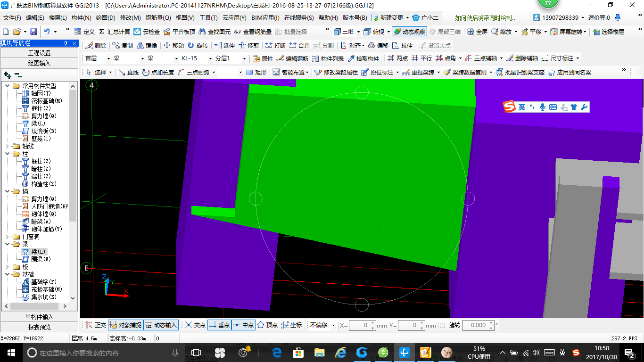Select the 直线 line drawing tool
Screen dimensions: 644x362
[x=129, y=73]
